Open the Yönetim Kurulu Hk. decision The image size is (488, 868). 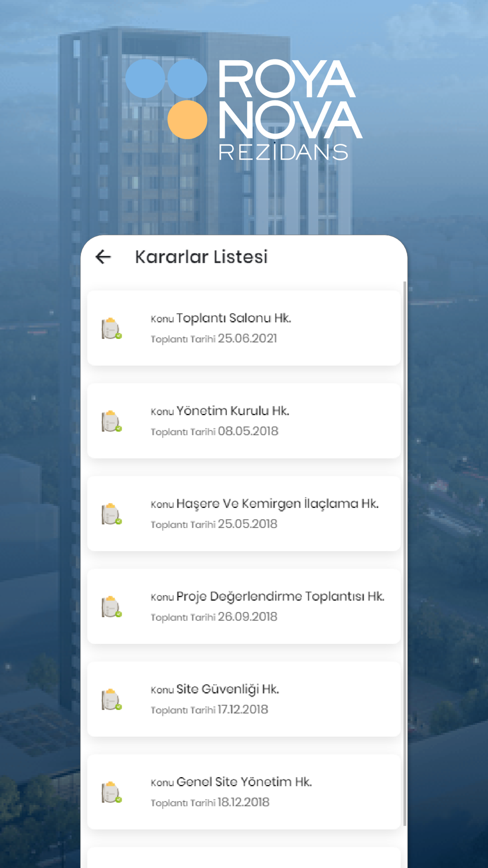click(244, 421)
